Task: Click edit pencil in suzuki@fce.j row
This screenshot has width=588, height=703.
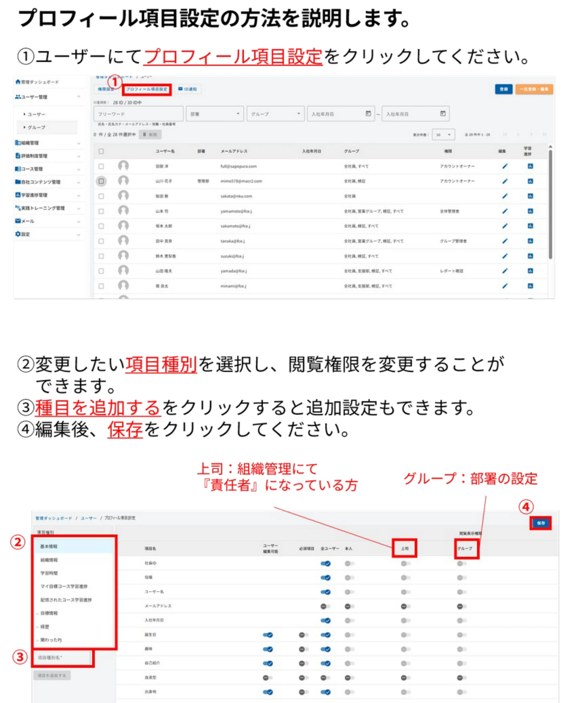Action: pos(505,256)
